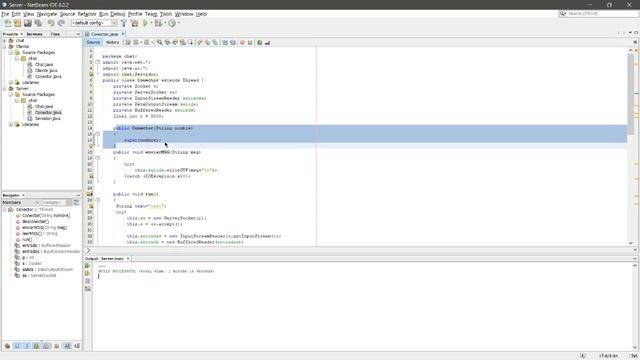The height and width of the screenshot is (360, 640).
Task: Collapse Source Packages under Server project
Action: pyautogui.click(x=11, y=94)
